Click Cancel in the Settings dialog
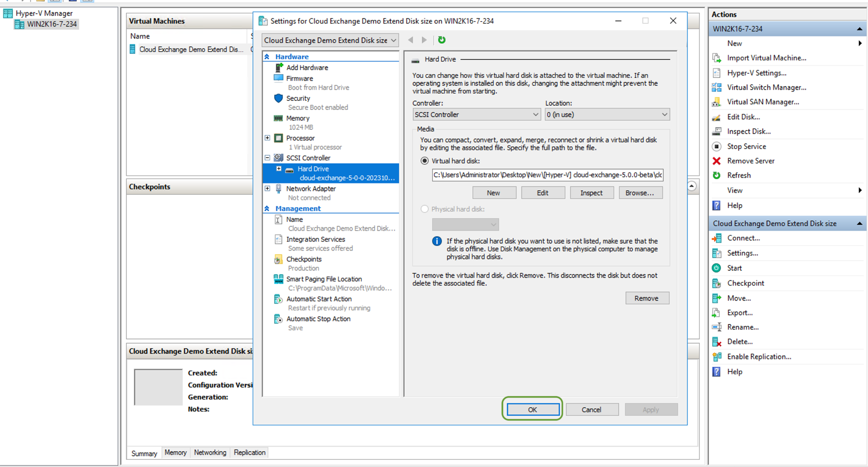 pos(592,410)
